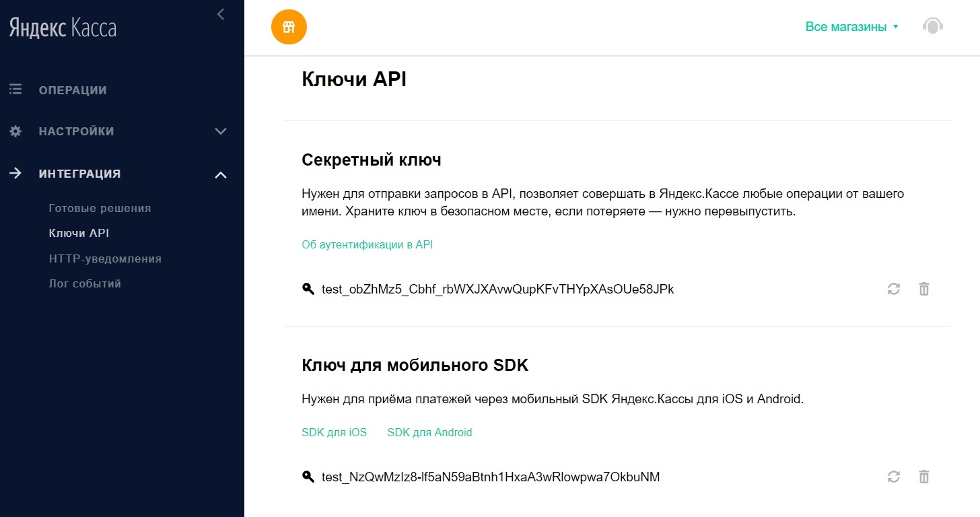Screen dimensions: 980x517
Task: Click the secret key value test_obZhMz5
Action: tap(498, 289)
